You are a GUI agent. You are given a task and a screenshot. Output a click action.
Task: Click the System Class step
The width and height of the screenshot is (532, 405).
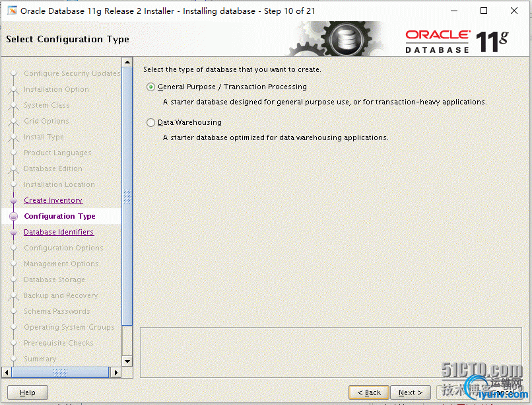pos(46,105)
